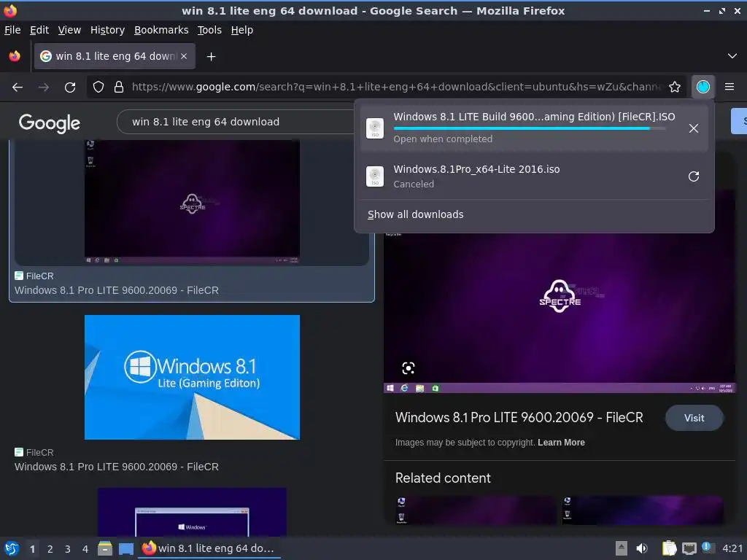Open the View menu

pos(69,30)
